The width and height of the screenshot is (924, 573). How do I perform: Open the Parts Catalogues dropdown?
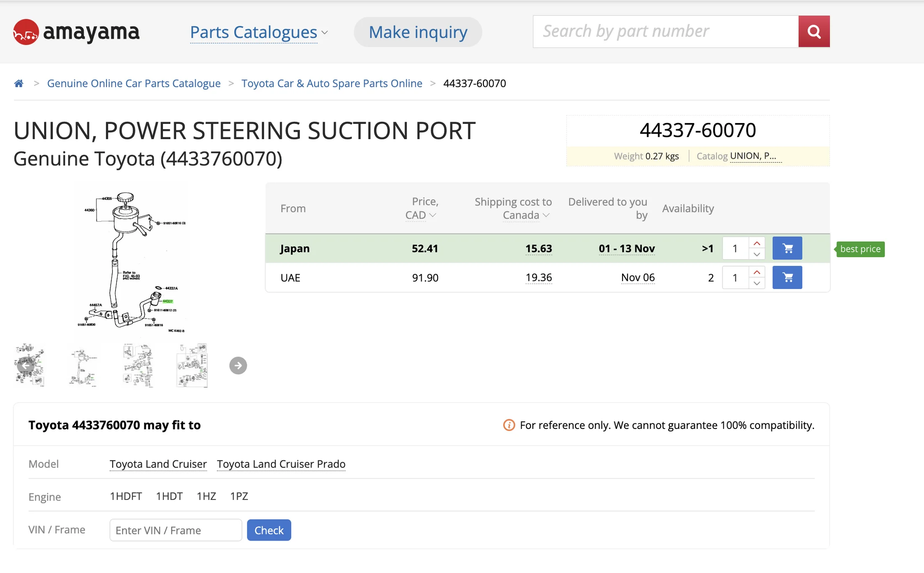click(x=259, y=32)
